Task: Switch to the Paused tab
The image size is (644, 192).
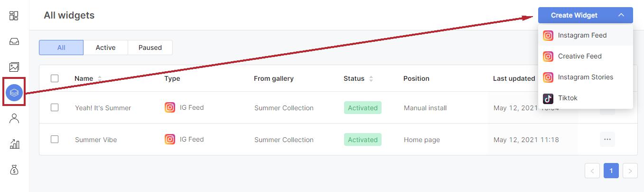Action: (x=150, y=48)
